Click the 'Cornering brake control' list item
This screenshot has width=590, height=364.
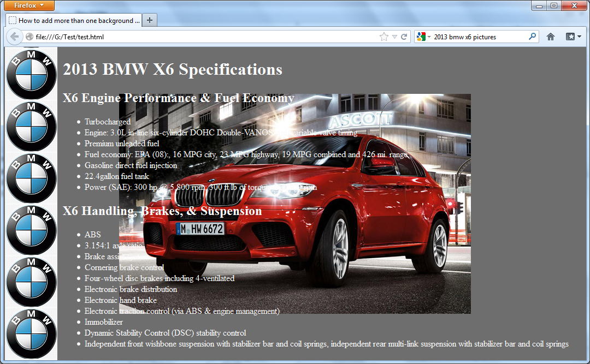[x=124, y=267]
